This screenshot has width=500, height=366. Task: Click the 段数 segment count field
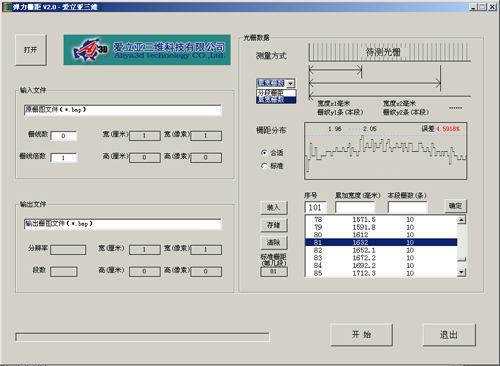click(64, 272)
